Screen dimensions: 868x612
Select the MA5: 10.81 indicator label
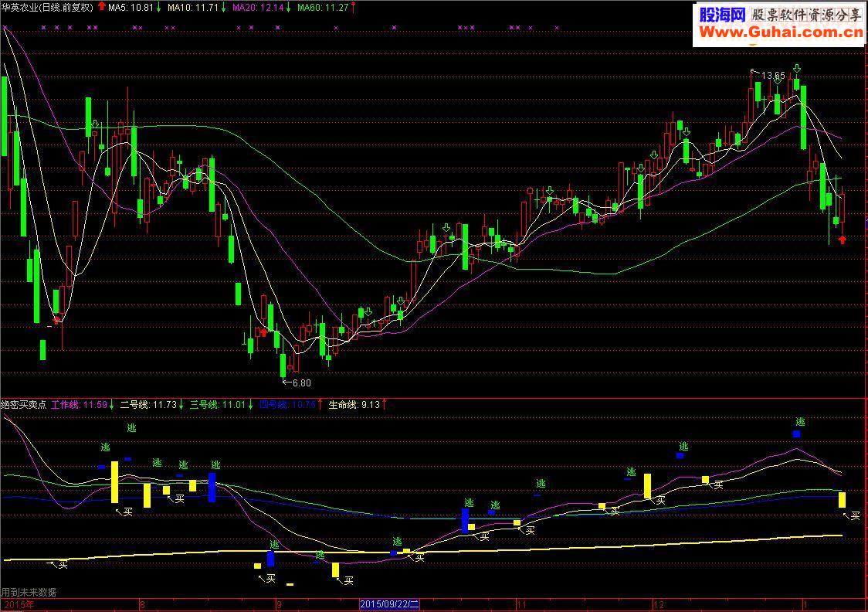[x=130, y=7]
